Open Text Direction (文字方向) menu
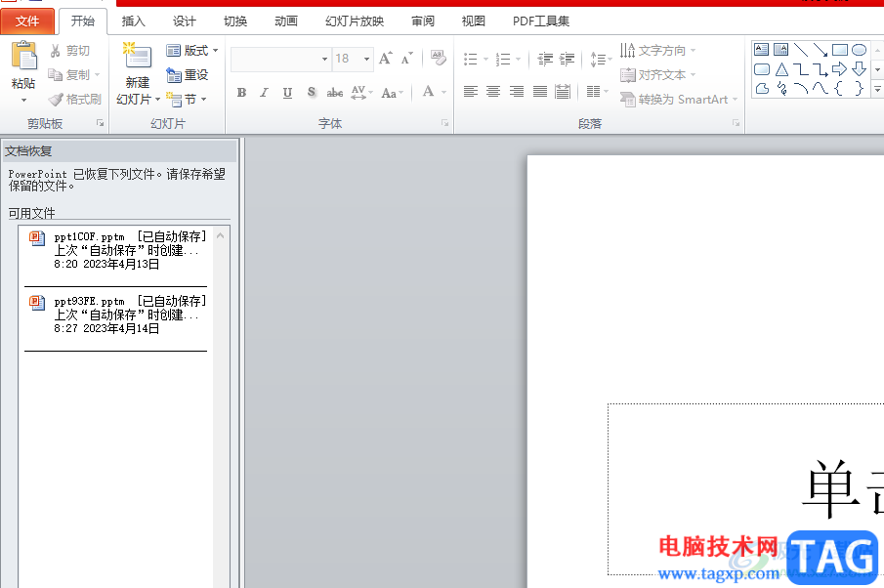The height and width of the screenshot is (588, 884). pos(658,51)
